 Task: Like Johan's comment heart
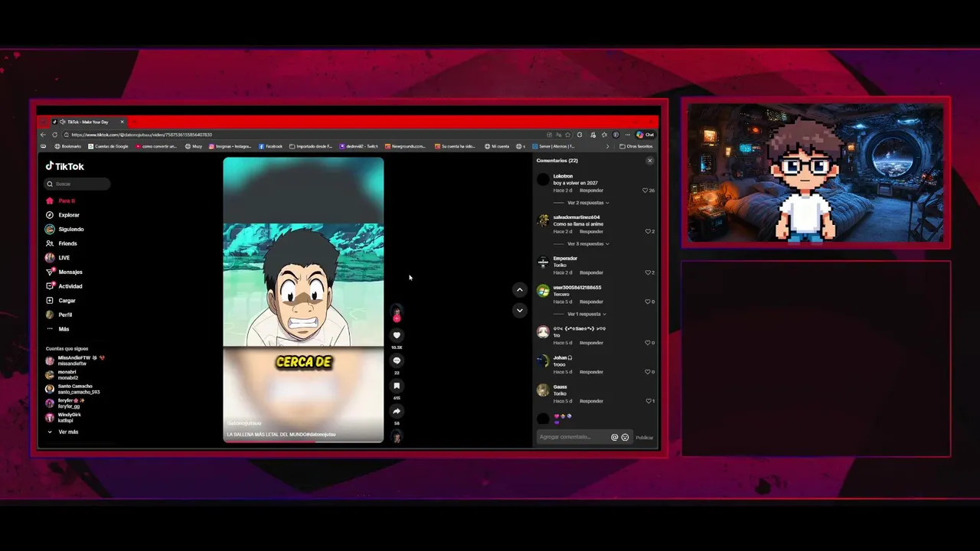pos(648,372)
